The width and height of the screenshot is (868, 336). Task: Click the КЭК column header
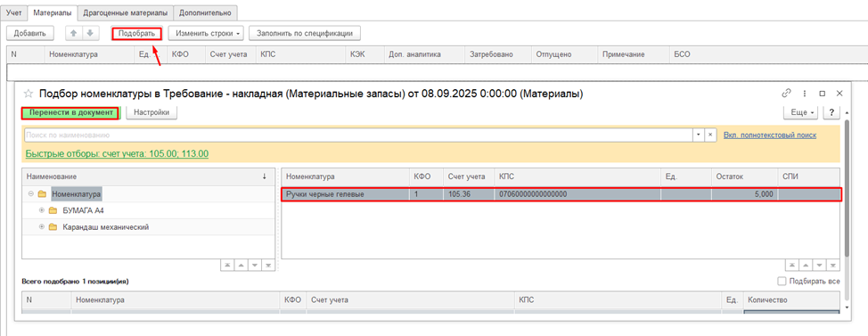click(x=365, y=54)
